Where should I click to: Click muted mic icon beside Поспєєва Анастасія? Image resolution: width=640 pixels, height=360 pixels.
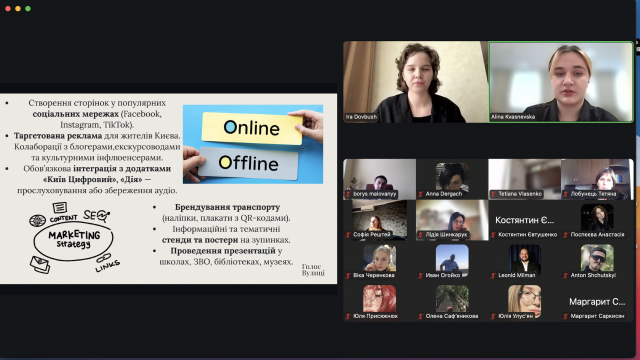(x=566, y=235)
